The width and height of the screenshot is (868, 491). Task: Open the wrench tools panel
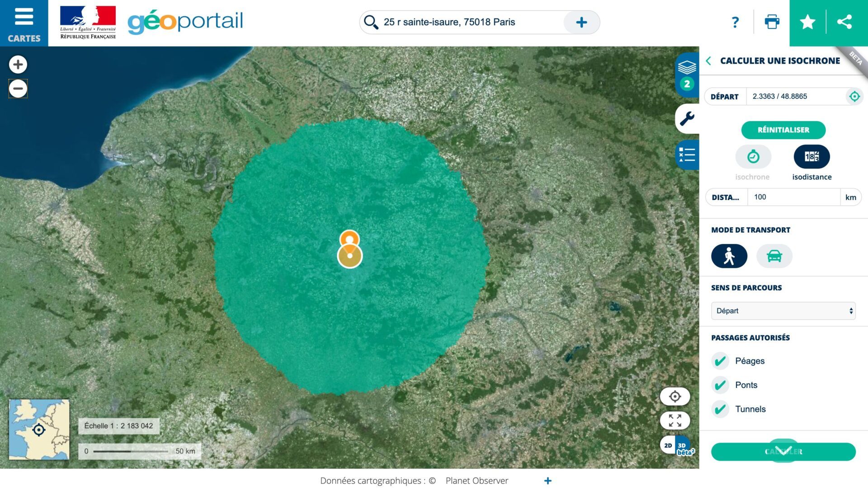(x=687, y=119)
